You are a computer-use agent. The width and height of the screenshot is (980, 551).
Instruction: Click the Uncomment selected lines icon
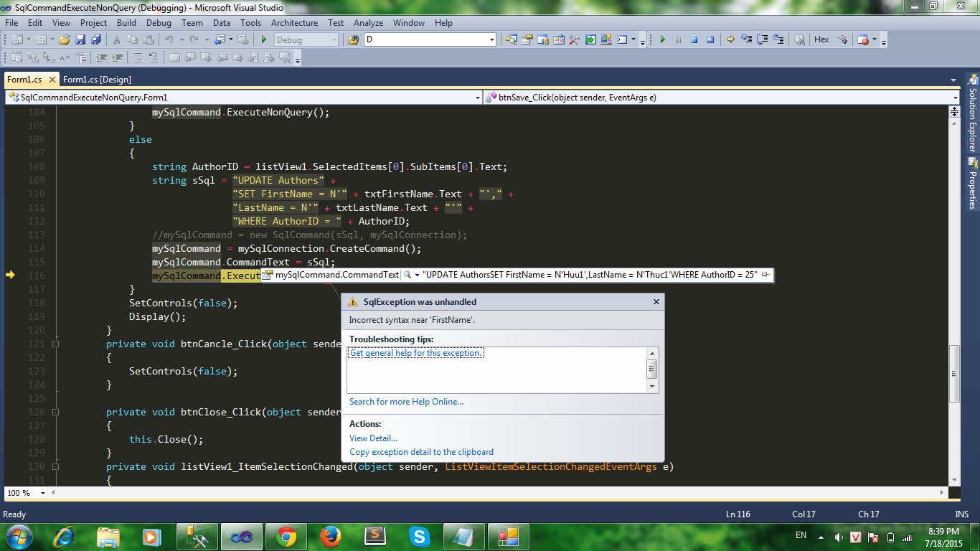[x=154, y=57]
